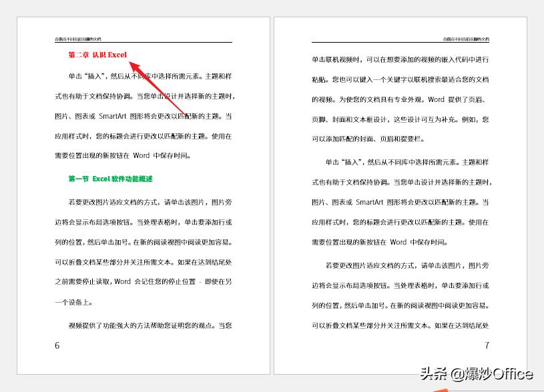The height and width of the screenshot is (392, 544).
Task: Click page number 7 on right page
Action: tap(487, 346)
